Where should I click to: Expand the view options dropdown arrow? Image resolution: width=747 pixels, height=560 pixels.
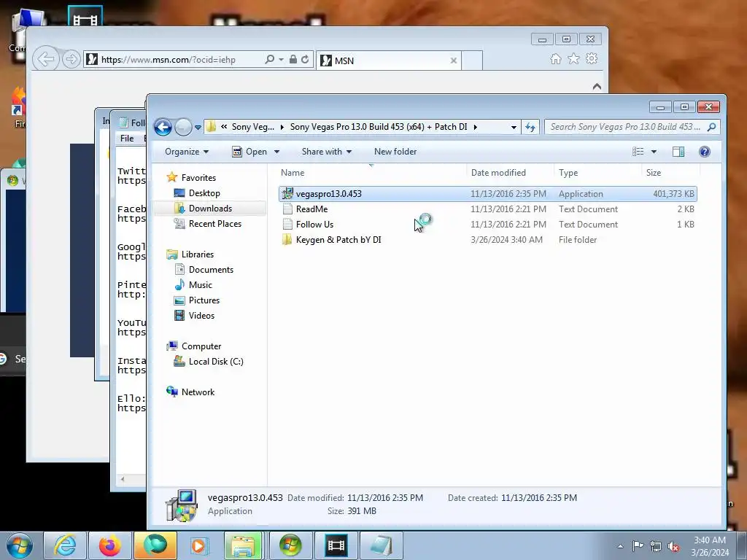(x=654, y=152)
